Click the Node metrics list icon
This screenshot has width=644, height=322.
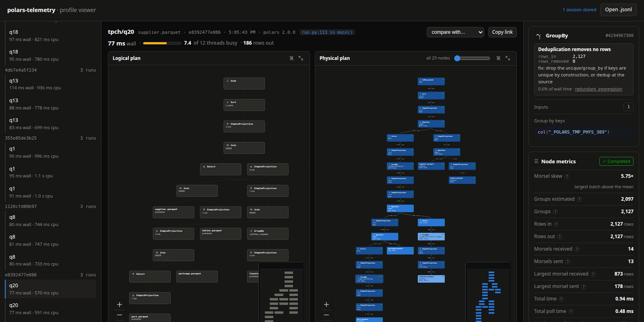click(536, 162)
